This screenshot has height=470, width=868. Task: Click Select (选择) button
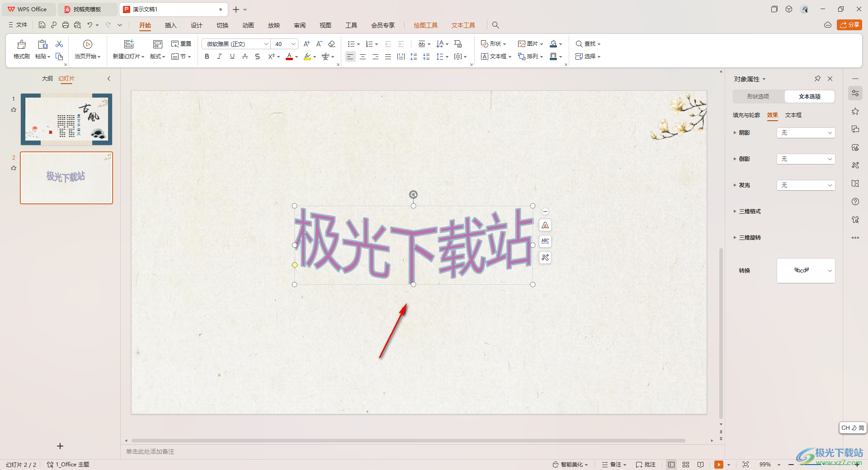pyautogui.click(x=588, y=56)
